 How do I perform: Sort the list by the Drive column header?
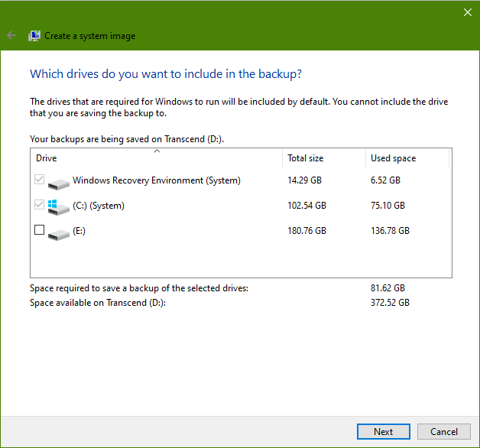coord(156,158)
